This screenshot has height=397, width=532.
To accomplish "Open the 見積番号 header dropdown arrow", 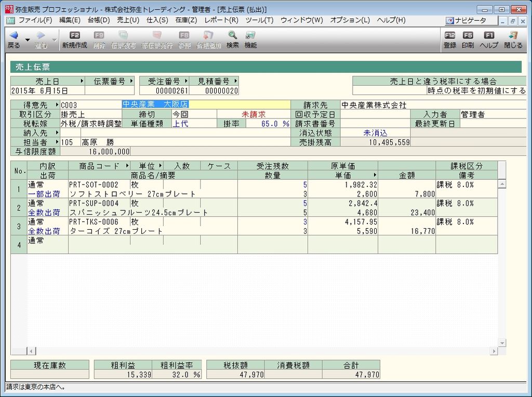I will tap(235, 81).
